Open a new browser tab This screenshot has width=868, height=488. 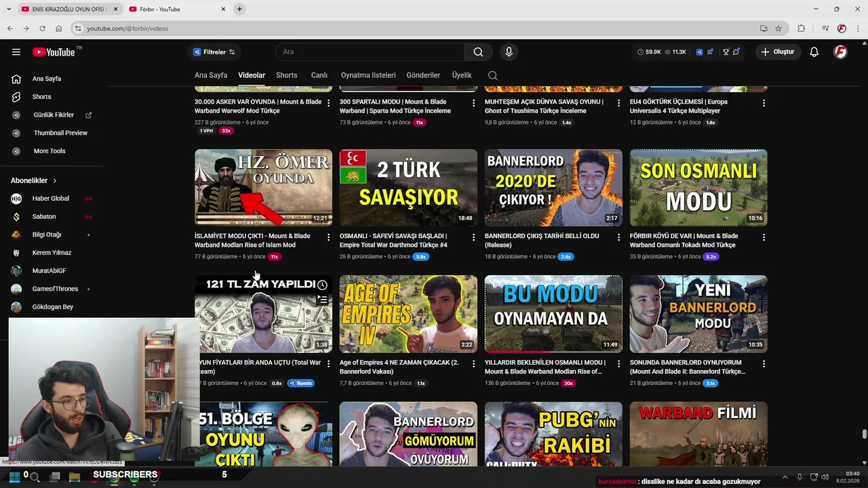tap(239, 9)
